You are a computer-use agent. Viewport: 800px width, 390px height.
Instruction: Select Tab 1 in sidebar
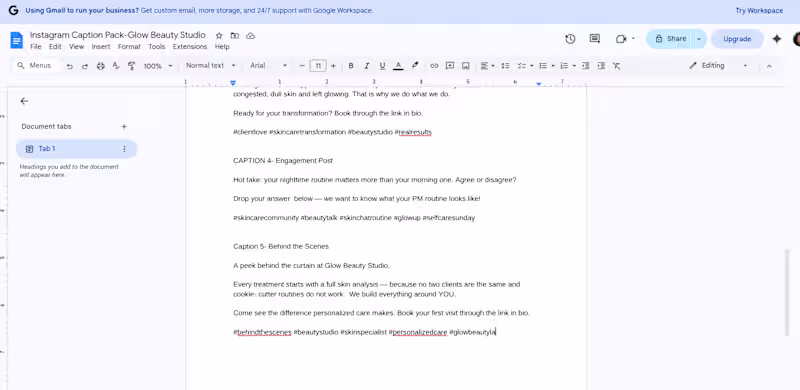point(77,149)
